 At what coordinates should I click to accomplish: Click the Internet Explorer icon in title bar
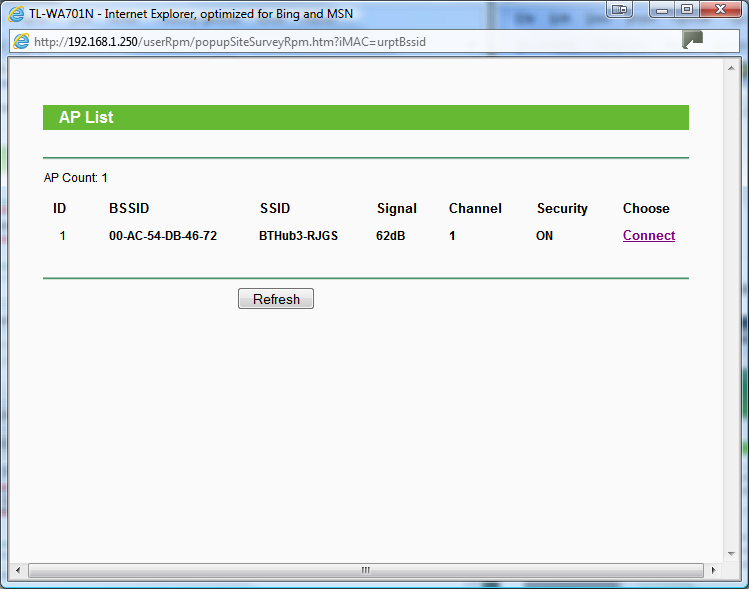point(17,14)
